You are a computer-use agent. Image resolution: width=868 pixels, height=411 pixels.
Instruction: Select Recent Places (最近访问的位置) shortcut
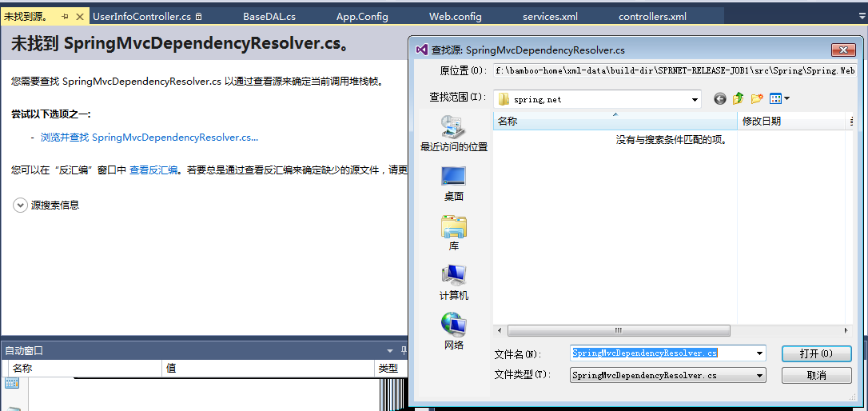coord(454,134)
